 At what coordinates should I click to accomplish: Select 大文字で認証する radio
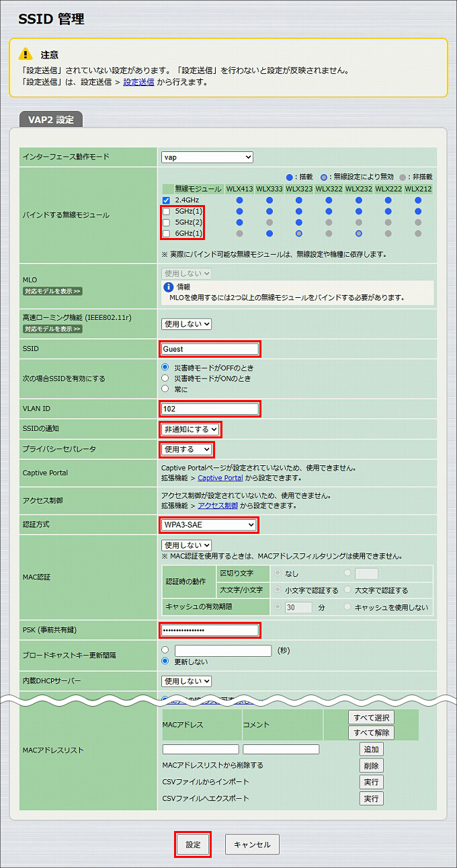[347, 590]
